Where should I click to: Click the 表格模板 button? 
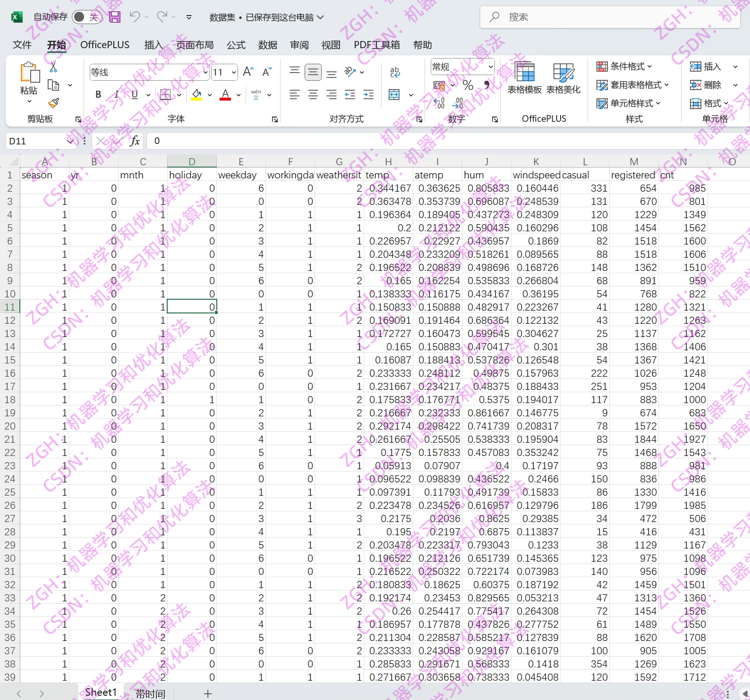point(525,78)
